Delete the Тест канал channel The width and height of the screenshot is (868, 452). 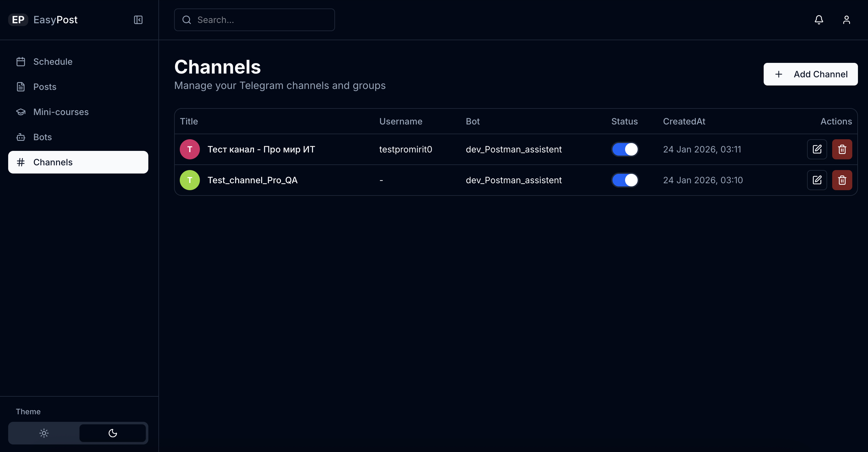[x=842, y=149]
